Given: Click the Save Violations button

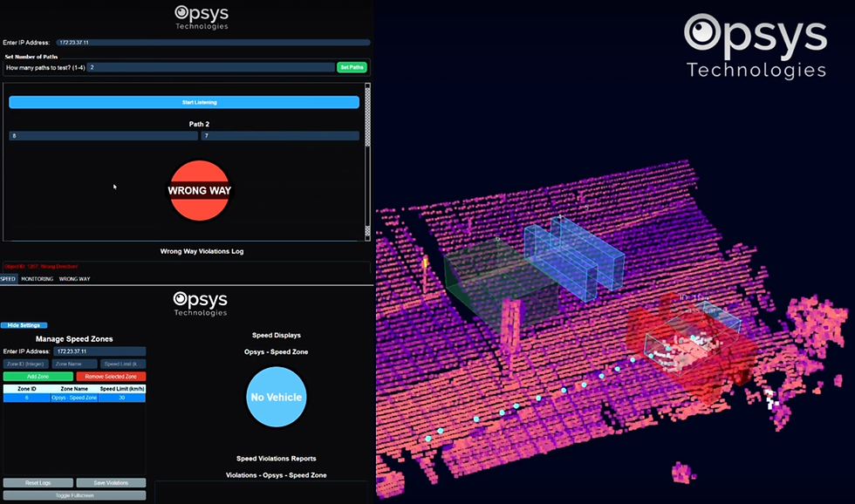Looking at the screenshot, I should tap(111, 483).
